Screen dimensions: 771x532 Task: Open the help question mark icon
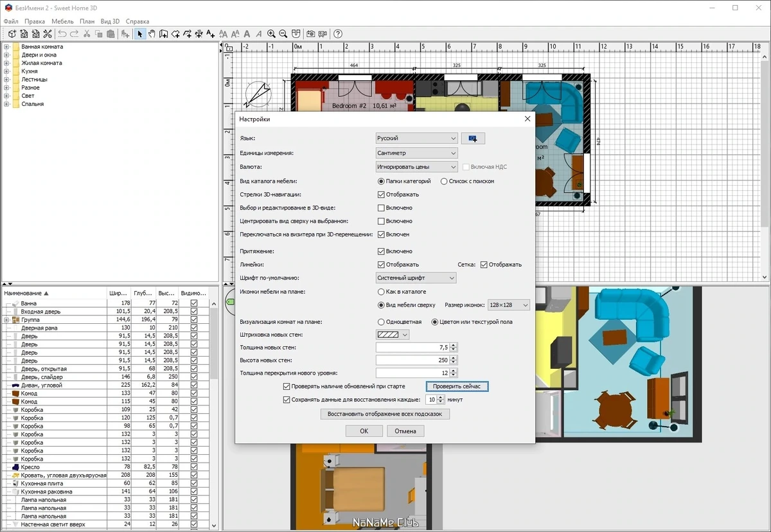pyautogui.click(x=338, y=34)
